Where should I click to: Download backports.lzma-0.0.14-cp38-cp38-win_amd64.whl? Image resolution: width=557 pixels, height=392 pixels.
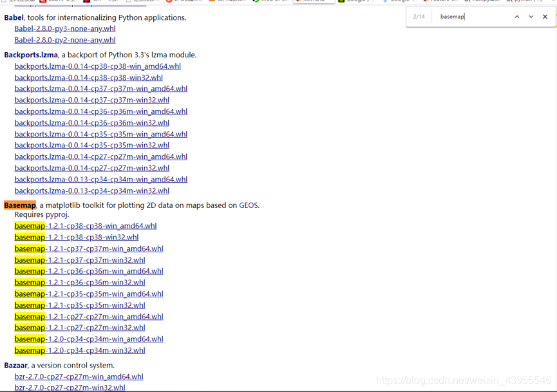point(98,66)
